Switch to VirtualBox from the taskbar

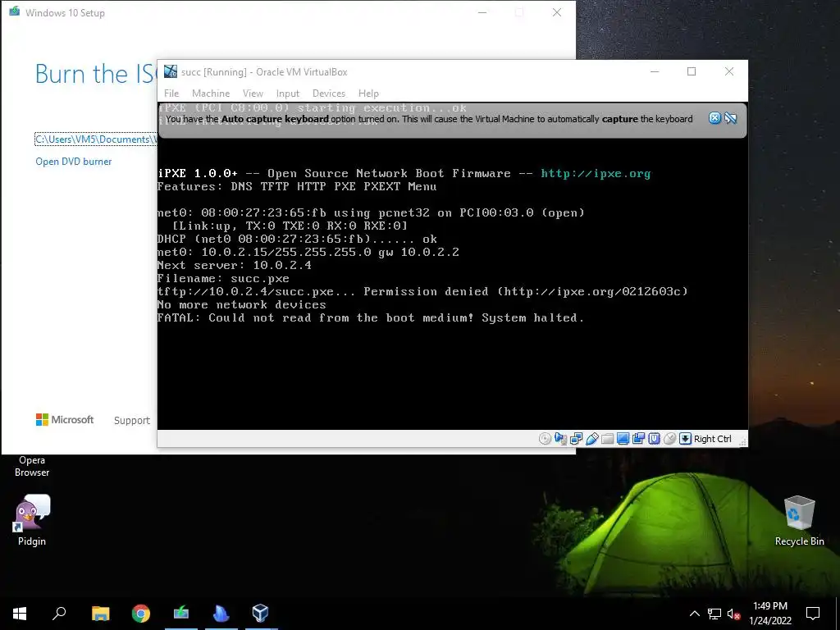point(260,614)
